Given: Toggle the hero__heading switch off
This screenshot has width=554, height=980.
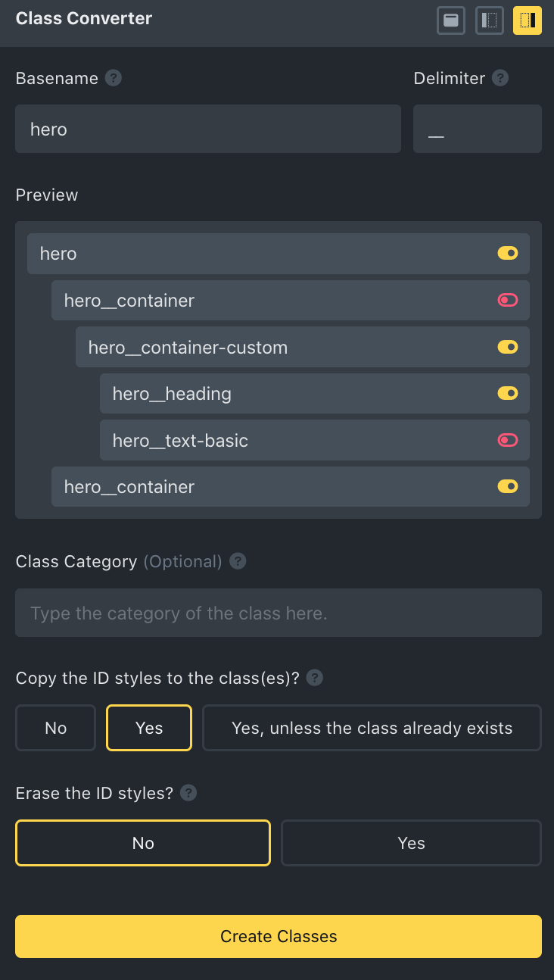Looking at the screenshot, I should pyautogui.click(x=508, y=394).
